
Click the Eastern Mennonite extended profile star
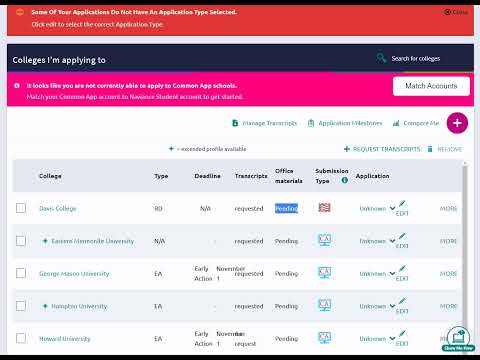[45, 241]
